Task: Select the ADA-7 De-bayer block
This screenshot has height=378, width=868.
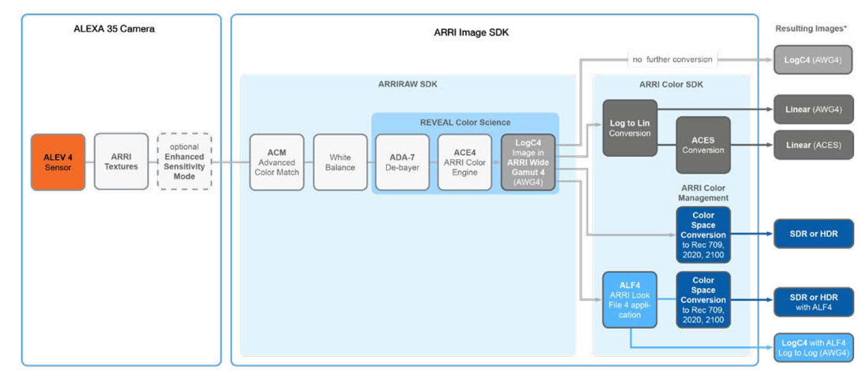Action: tap(403, 162)
